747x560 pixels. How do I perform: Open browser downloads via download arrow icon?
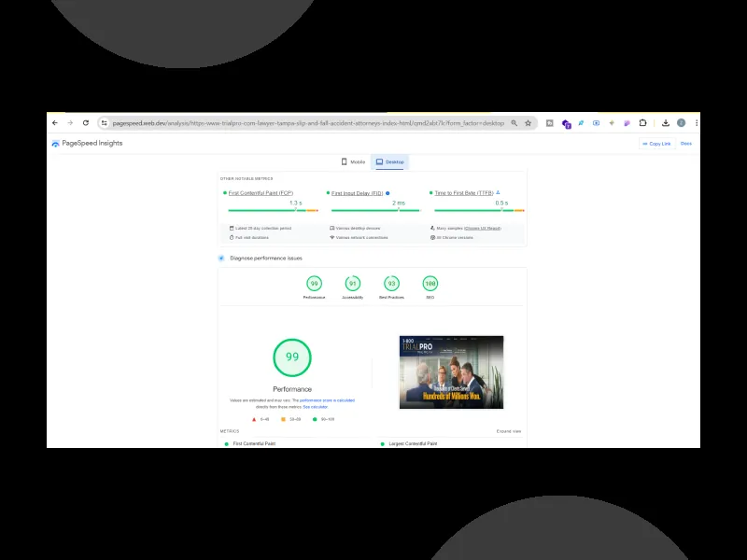coord(666,123)
